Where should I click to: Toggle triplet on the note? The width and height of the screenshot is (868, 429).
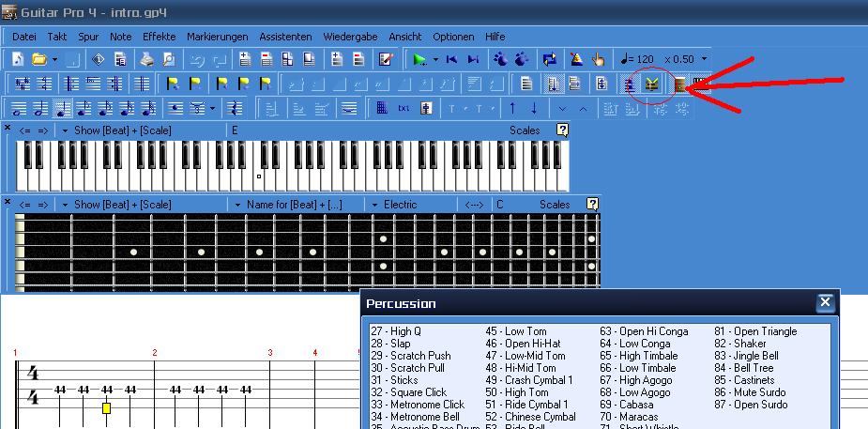click(x=197, y=109)
